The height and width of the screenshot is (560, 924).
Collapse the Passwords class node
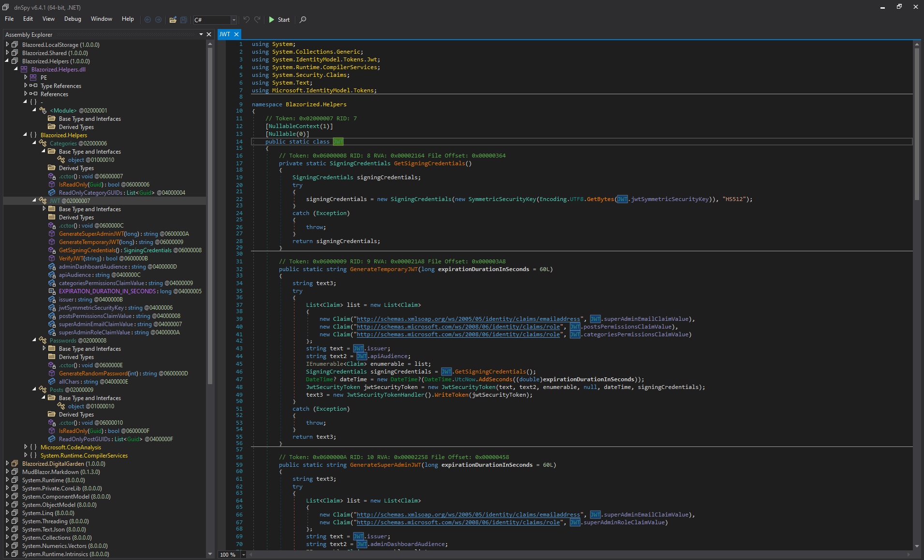tap(35, 340)
